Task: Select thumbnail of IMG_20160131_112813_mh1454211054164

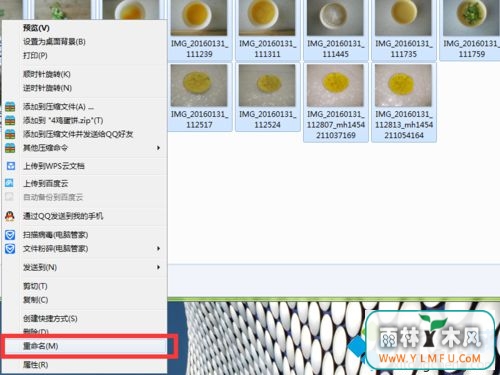Action: [x=403, y=85]
